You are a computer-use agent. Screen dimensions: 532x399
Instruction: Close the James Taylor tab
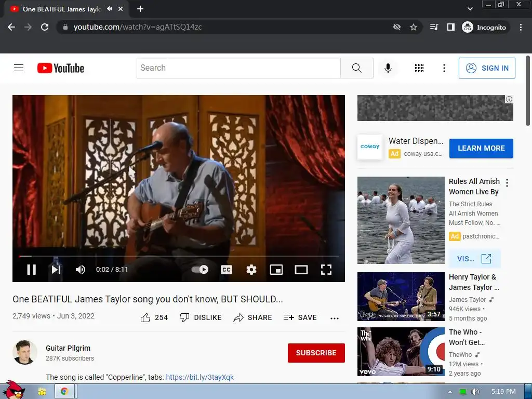click(x=121, y=9)
